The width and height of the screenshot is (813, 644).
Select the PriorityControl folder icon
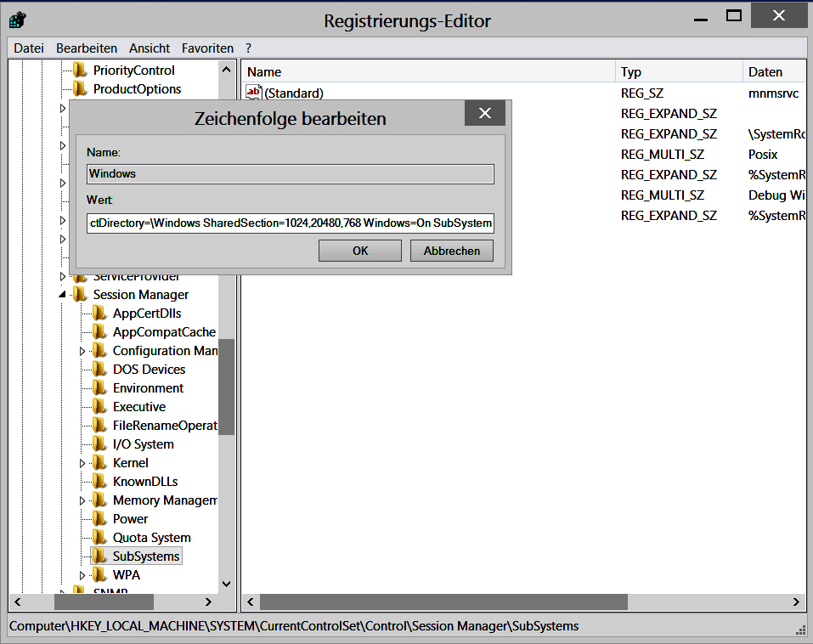80,70
